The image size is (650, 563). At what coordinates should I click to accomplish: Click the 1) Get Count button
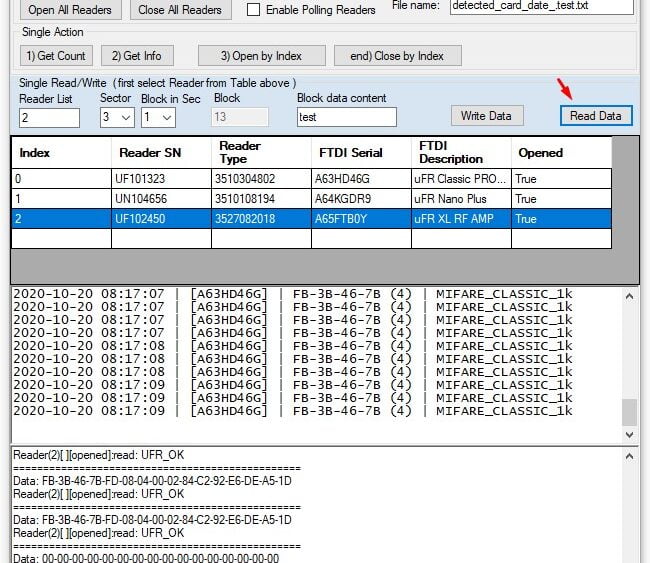(x=55, y=56)
